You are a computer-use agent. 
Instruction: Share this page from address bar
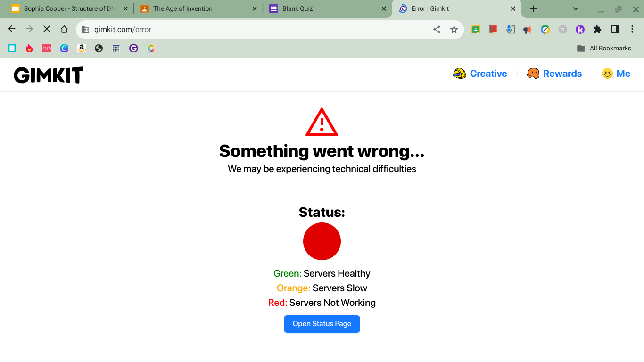(x=437, y=29)
